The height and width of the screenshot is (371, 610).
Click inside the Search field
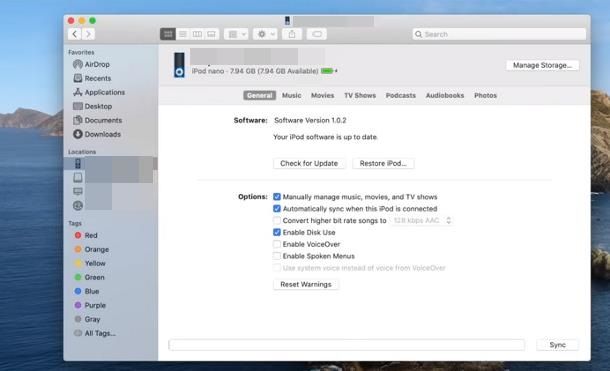pyautogui.click(x=499, y=34)
